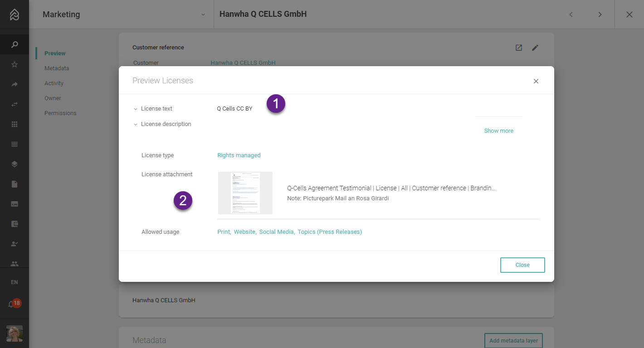The image size is (644, 348).
Task: Go to previous item arrow
Action: click(571, 14)
